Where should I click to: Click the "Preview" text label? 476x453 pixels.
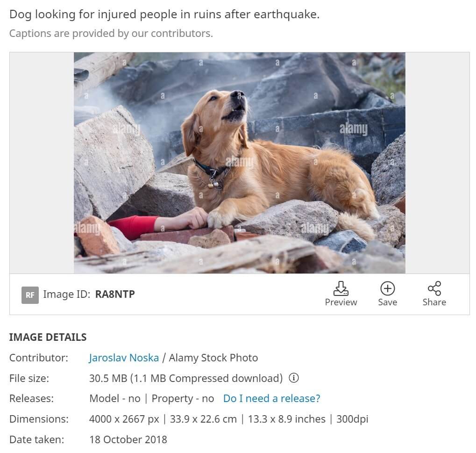click(x=341, y=302)
